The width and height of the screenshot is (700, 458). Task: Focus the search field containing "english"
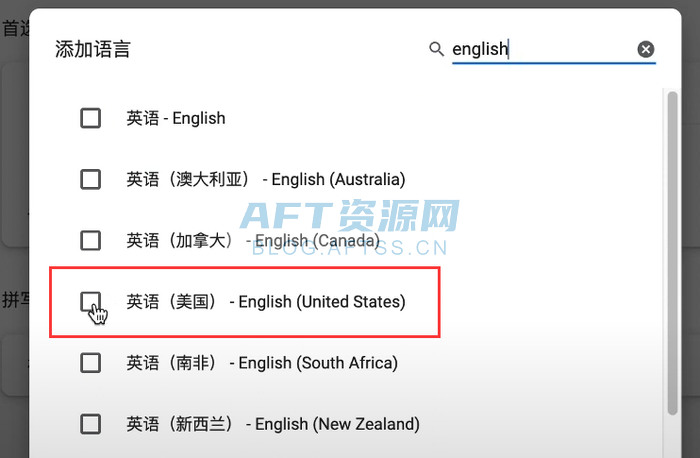540,49
